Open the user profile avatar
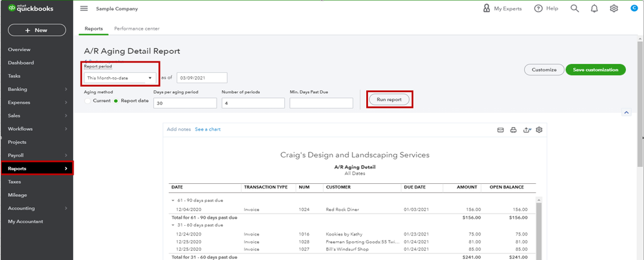Image resolution: width=644 pixels, height=260 pixels. (x=634, y=8)
